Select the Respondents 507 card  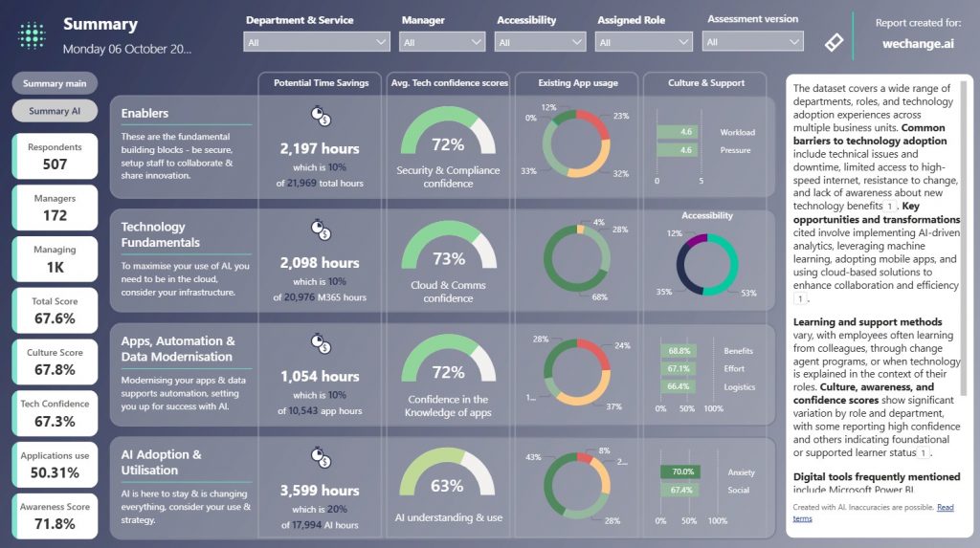point(56,157)
